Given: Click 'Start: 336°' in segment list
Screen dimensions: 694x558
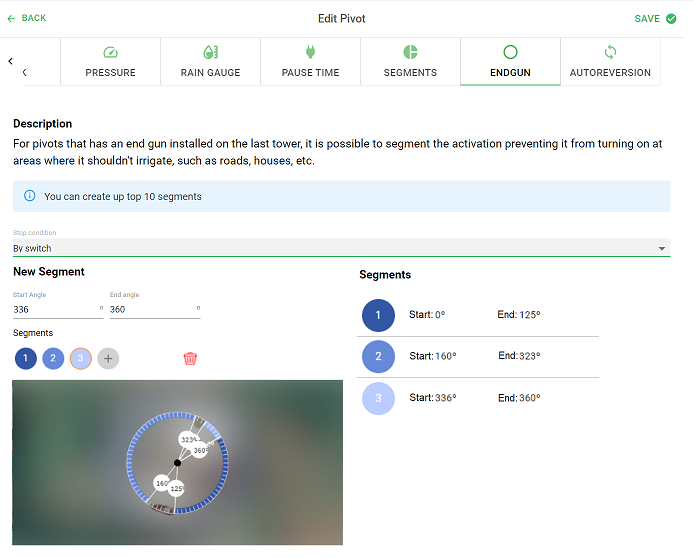Looking at the screenshot, I should 433,398.
